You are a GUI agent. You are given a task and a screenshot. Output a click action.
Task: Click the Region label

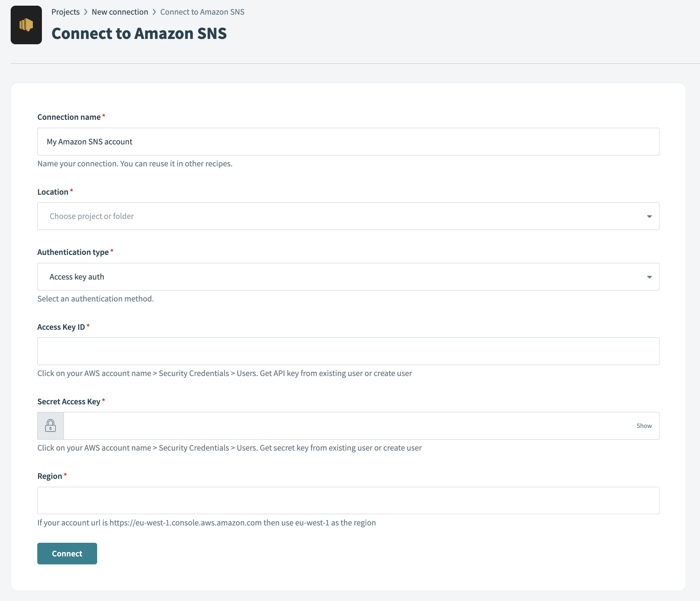(x=50, y=476)
